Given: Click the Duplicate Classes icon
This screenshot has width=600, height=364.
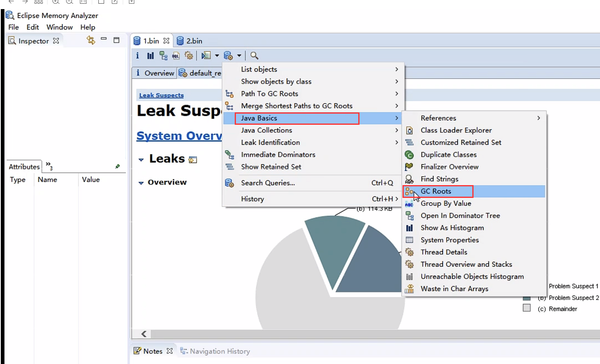Looking at the screenshot, I should [x=410, y=155].
